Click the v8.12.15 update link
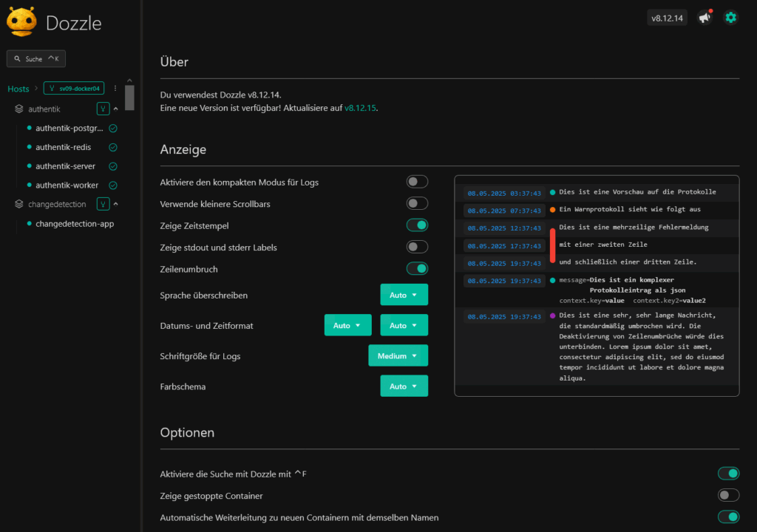This screenshot has height=532, width=757. point(360,108)
